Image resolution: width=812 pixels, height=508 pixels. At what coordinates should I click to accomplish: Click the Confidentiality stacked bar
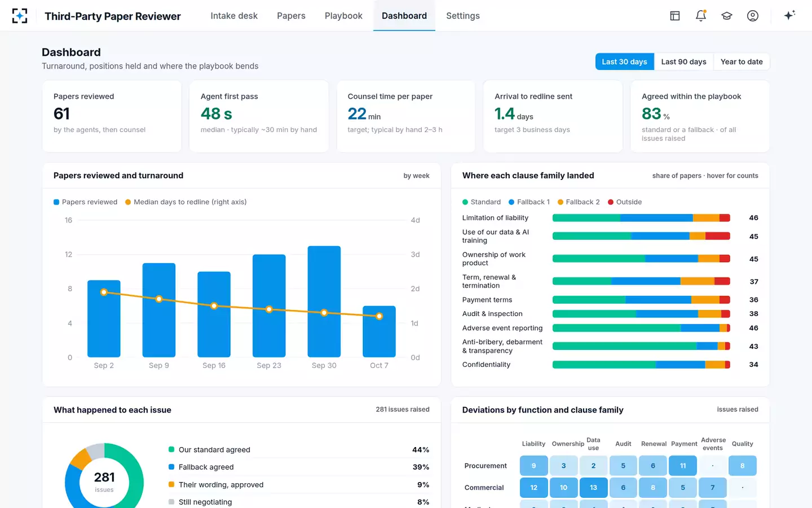[x=641, y=365]
